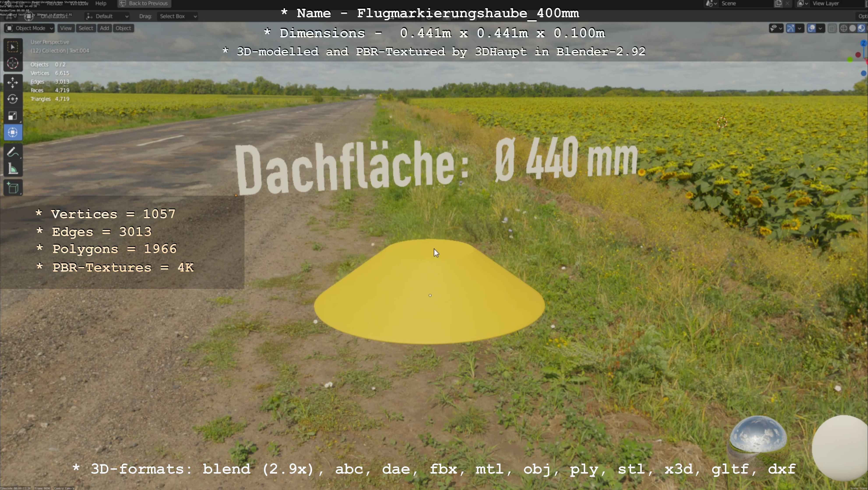Screen dimensions: 868x490
Task: Click the green Y axis gizmo dot
Action: pos(850,60)
